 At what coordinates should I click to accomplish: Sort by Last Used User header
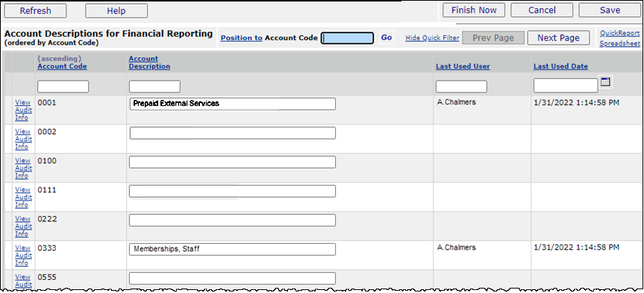463,66
